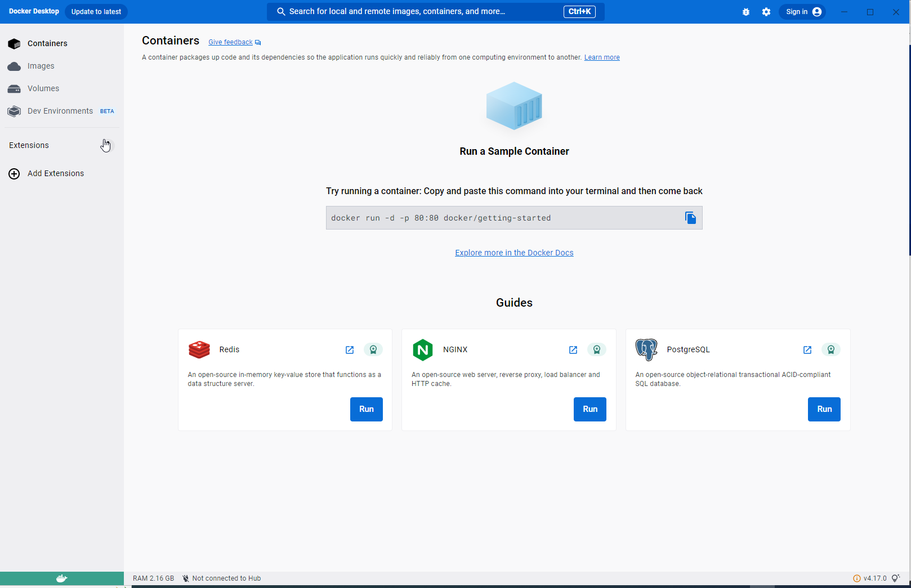
Task: Open the Extensions options menu
Action: [107, 146]
